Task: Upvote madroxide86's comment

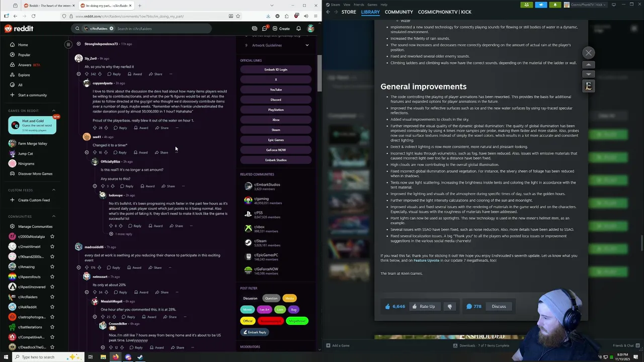Action: (87, 267)
